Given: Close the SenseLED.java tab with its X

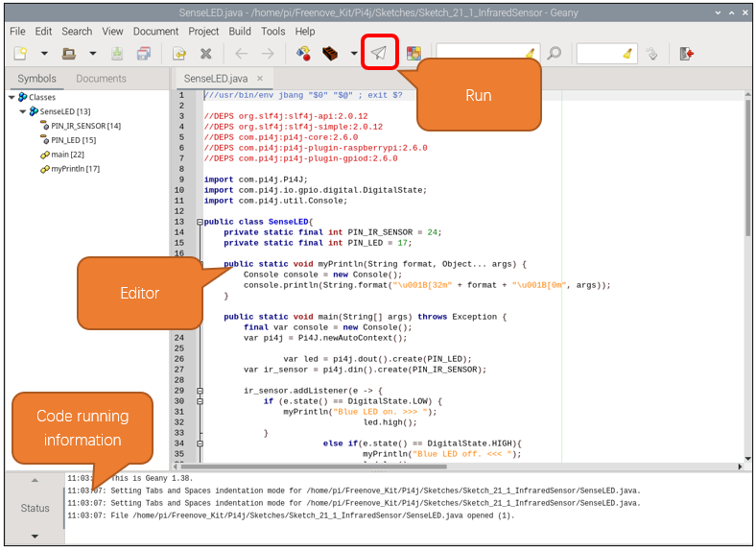Looking at the screenshot, I should 260,78.
